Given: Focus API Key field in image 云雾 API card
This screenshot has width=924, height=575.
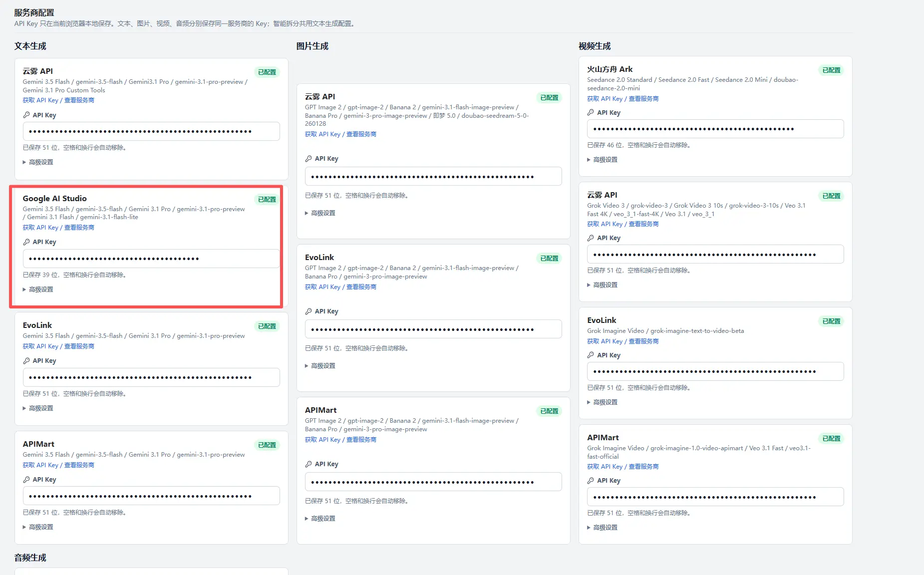Looking at the screenshot, I should pos(433,176).
